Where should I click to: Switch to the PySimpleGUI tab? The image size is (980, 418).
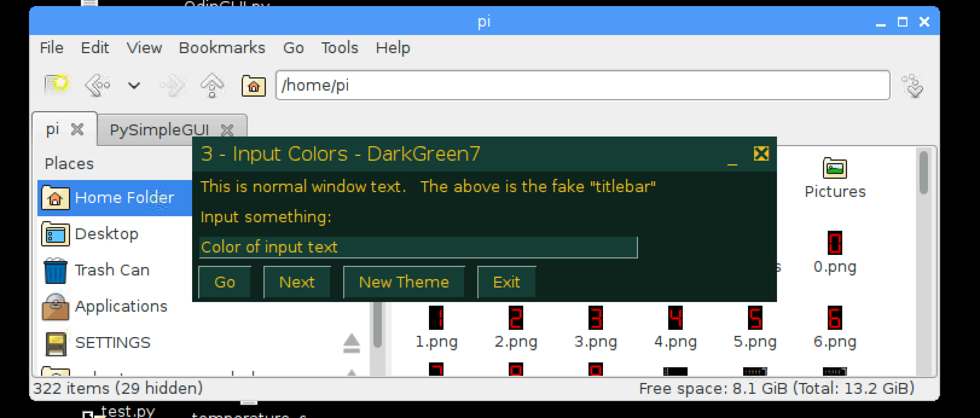[160, 130]
